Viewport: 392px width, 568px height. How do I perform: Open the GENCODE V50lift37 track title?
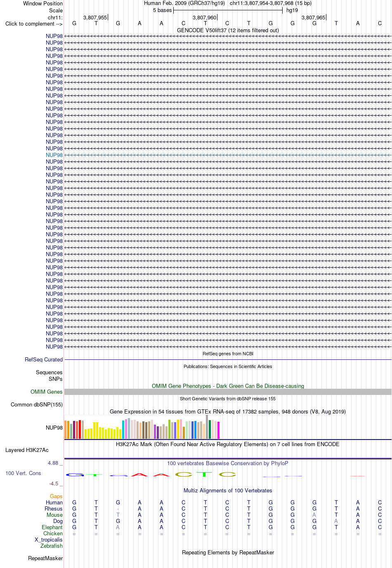228,30
